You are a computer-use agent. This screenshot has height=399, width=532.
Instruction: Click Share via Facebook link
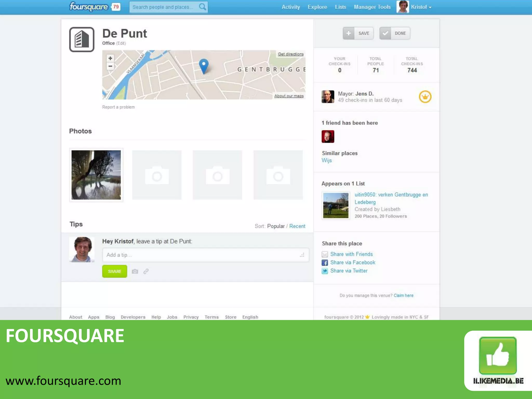[353, 262]
